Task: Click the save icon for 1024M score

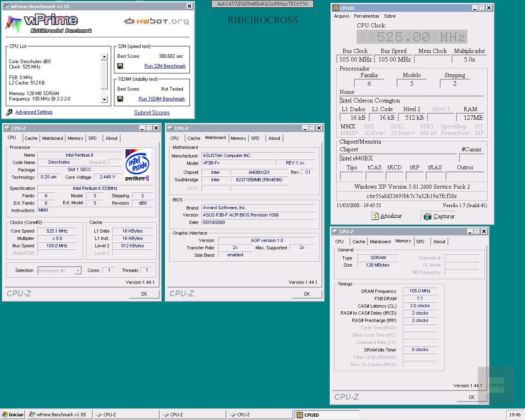Action: click(120, 99)
